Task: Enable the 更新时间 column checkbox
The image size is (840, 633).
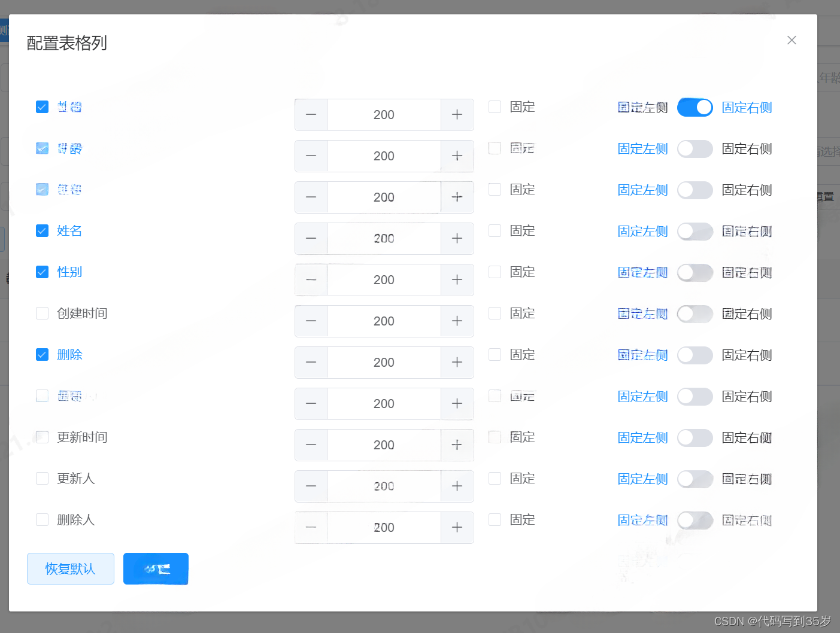Action: pyautogui.click(x=42, y=437)
